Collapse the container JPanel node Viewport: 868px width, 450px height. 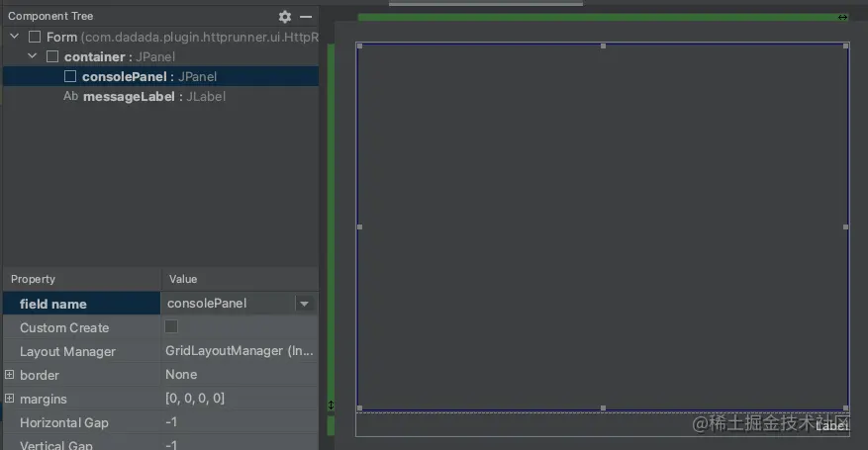point(32,55)
